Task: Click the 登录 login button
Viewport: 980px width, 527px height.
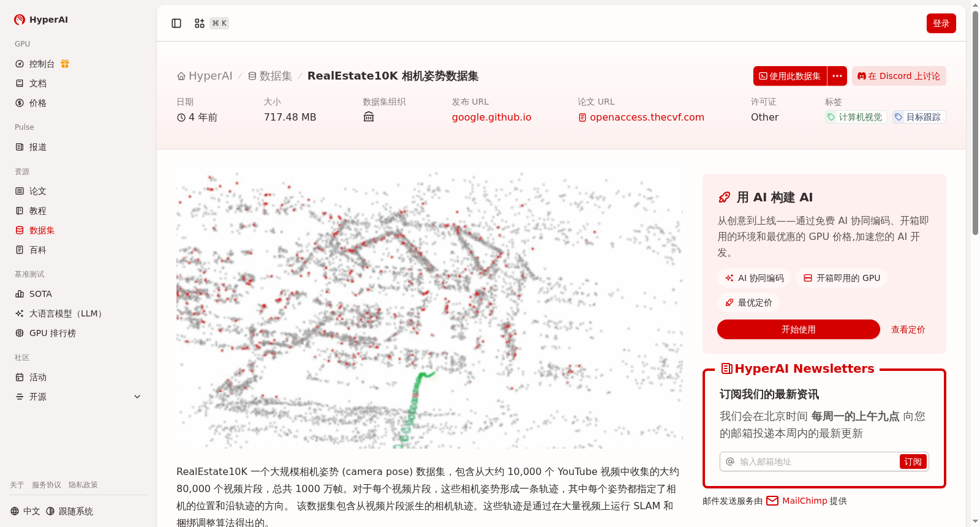Action: [x=941, y=23]
